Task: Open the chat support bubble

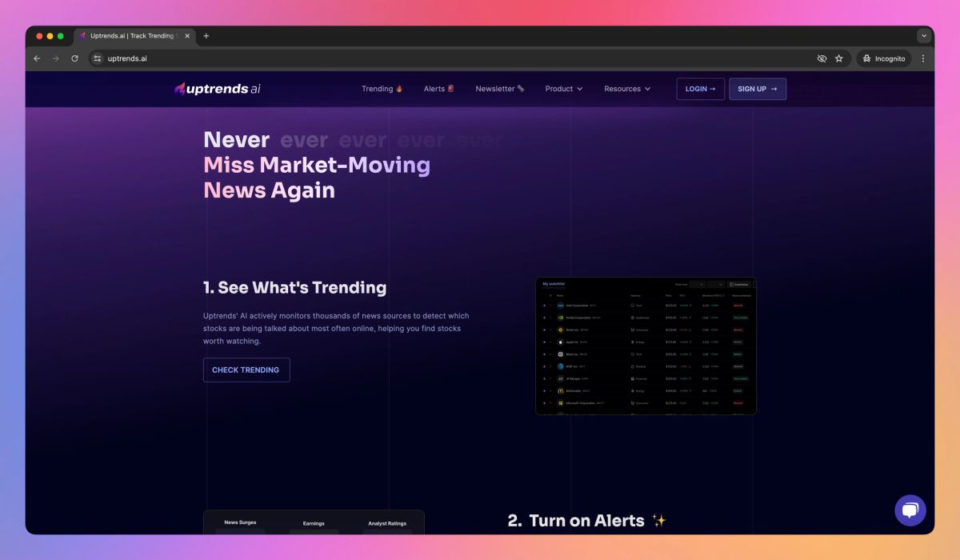Action: point(910,510)
